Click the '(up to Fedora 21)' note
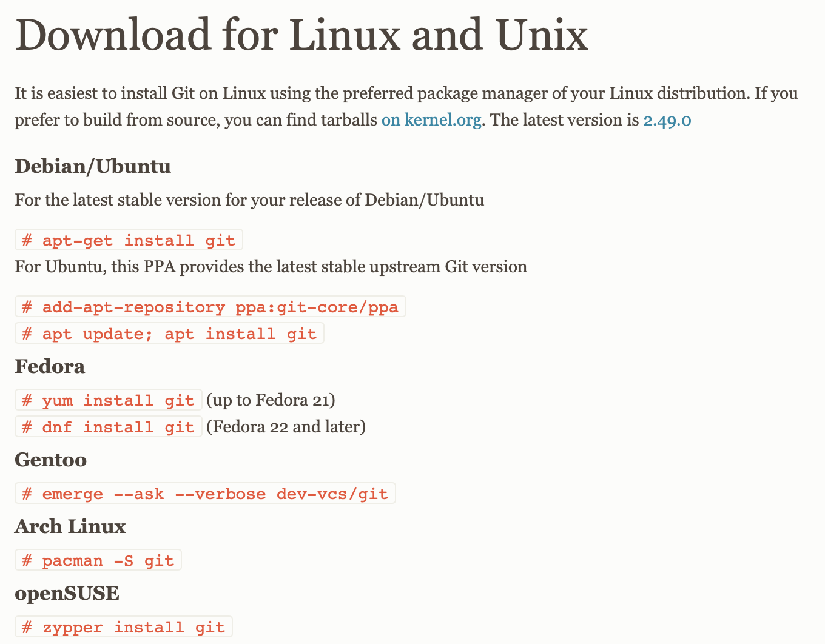 (x=271, y=400)
